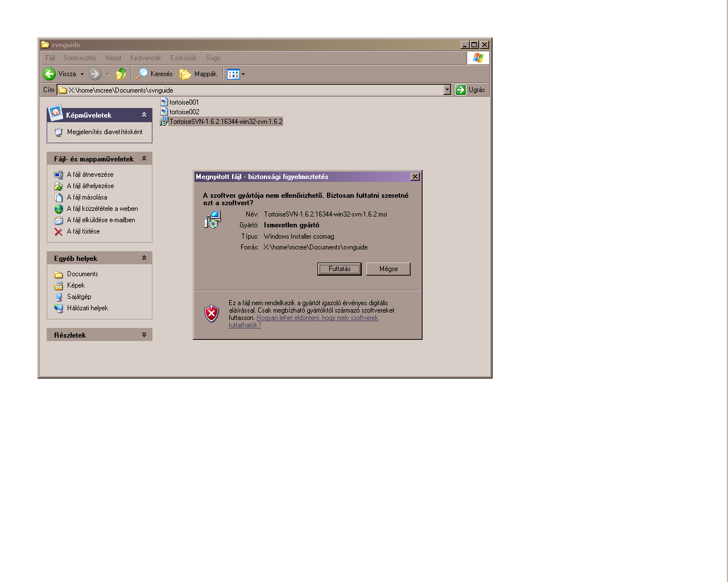Open the Kedvencek menu
This screenshot has width=728, height=582.
[146, 58]
